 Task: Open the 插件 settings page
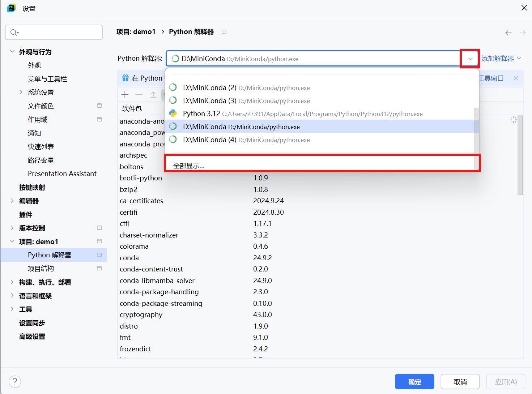[x=26, y=215]
